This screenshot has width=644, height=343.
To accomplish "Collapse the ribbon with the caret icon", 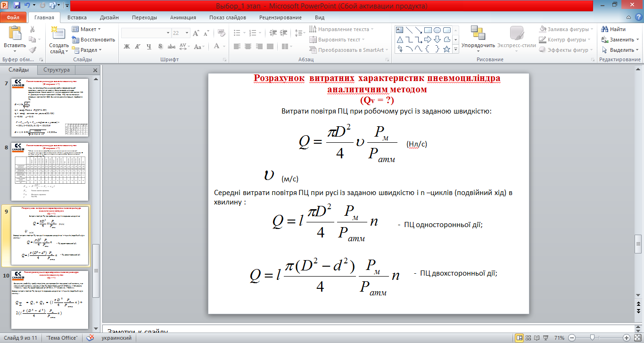I will [x=629, y=17].
